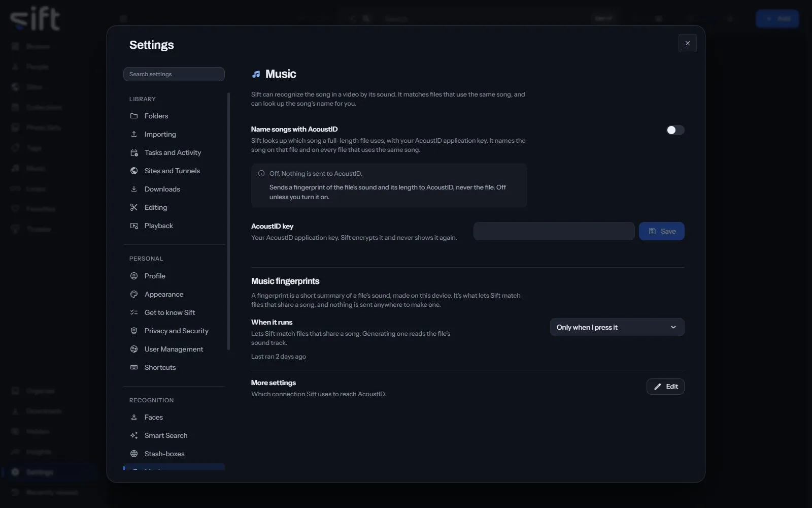Click the Shortcuts keyboard icon
812x508 pixels.
tap(134, 367)
